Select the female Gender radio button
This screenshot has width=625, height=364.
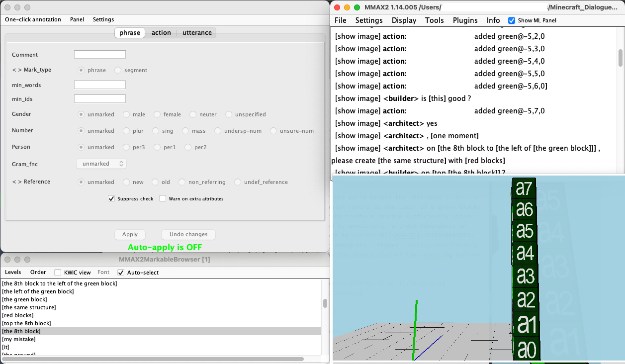[x=157, y=114]
